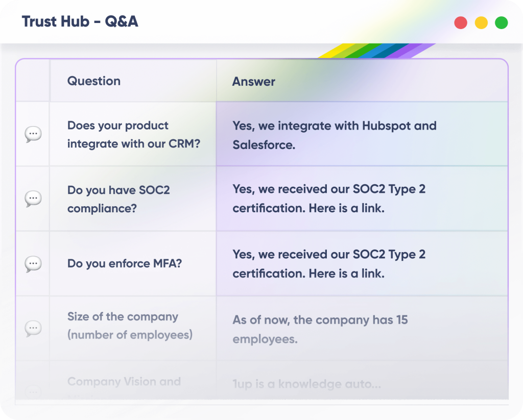Click the Question column header
The image size is (523, 420).
coord(94,81)
